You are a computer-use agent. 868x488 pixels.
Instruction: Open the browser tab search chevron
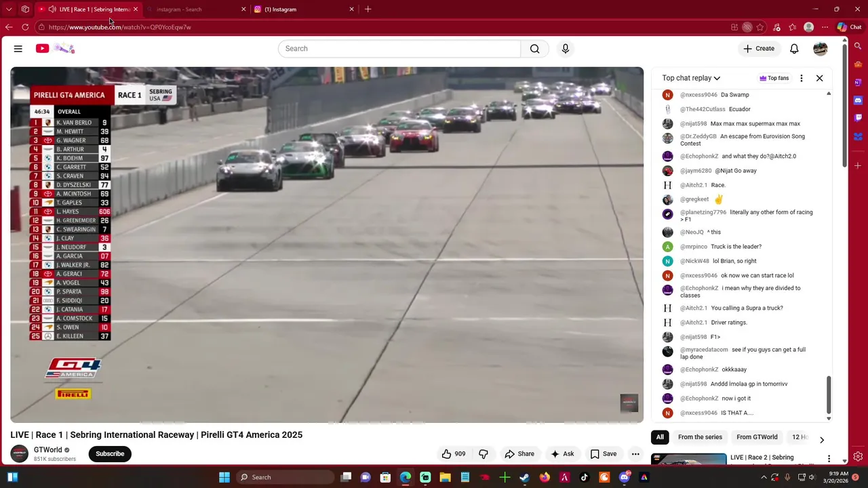pos(9,9)
